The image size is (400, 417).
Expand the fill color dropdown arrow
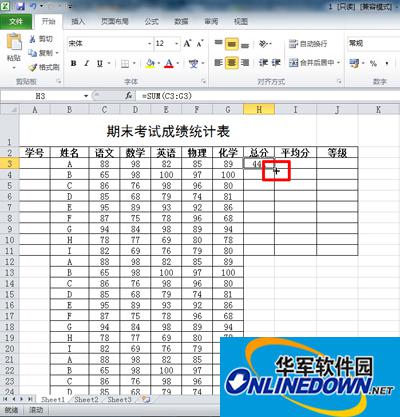click(159, 63)
